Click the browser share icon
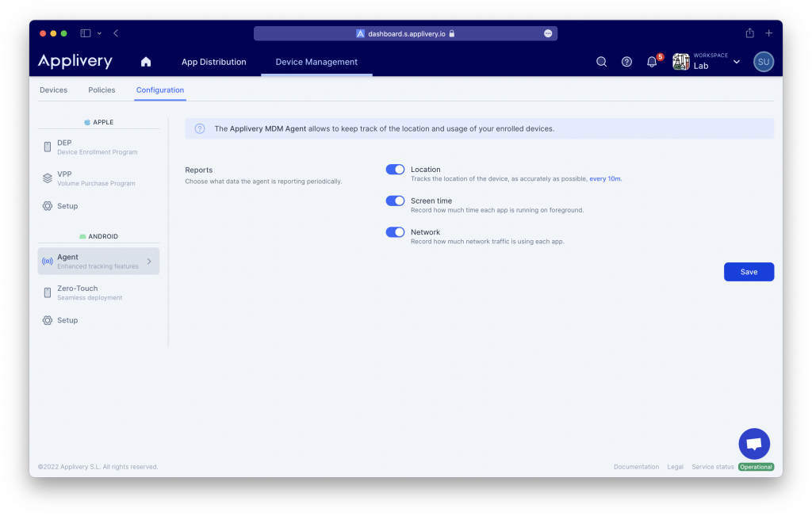Image resolution: width=812 pixels, height=516 pixels. (x=750, y=33)
